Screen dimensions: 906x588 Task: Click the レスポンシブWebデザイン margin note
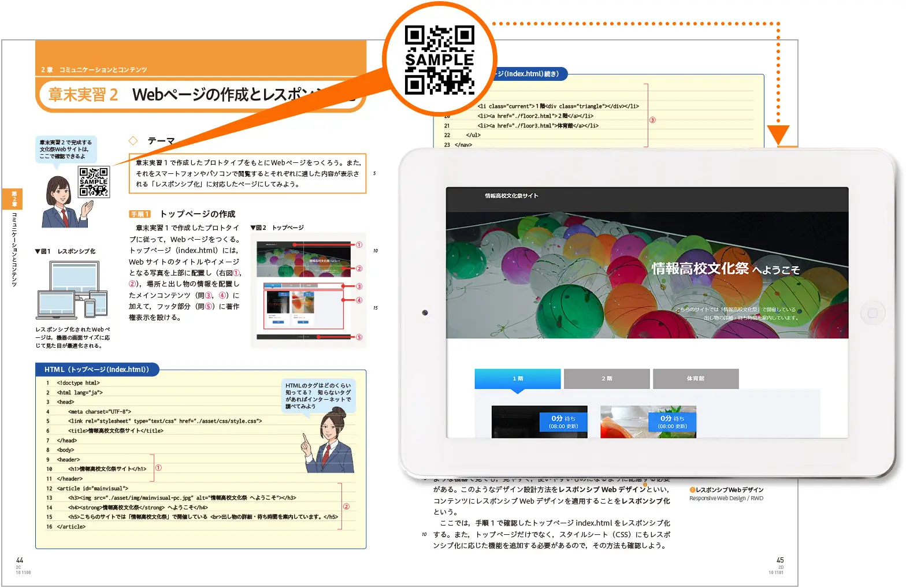click(x=726, y=490)
